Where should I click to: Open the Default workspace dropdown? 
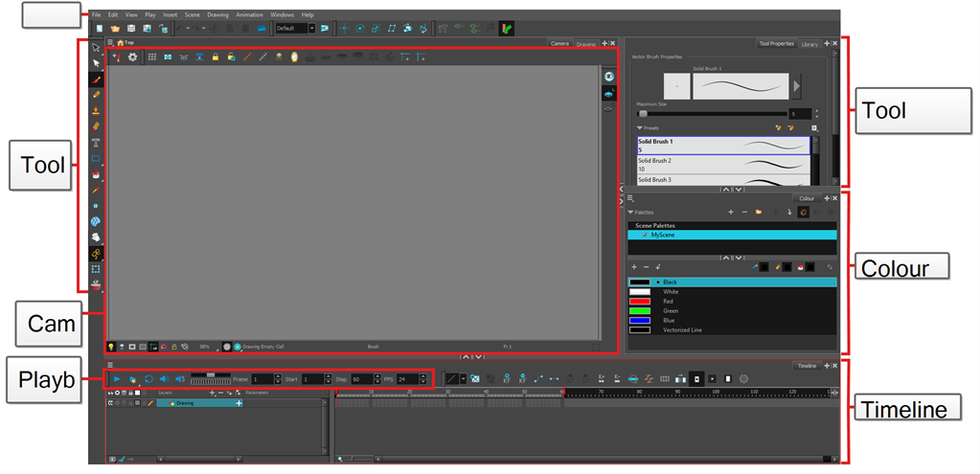pyautogui.click(x=311, y=29)
